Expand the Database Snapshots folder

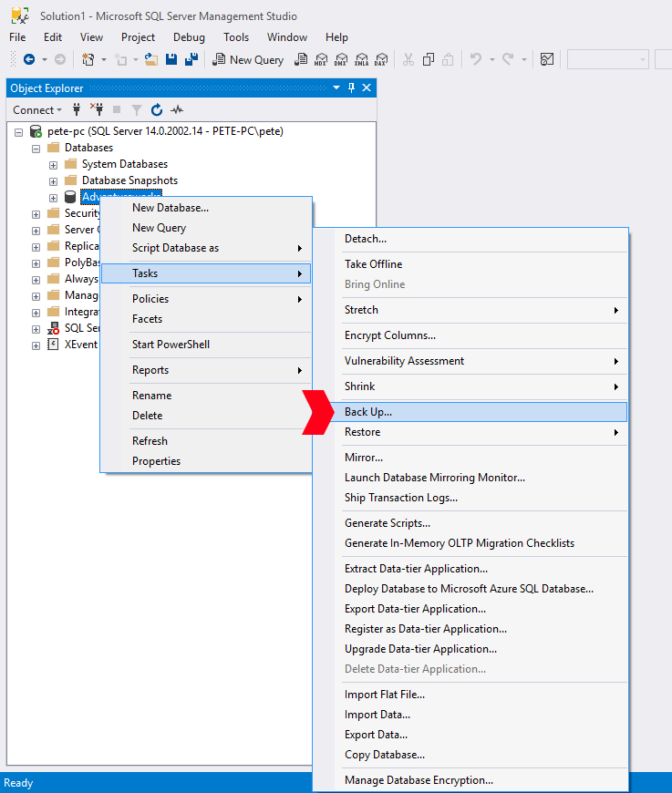coord(53,181)
